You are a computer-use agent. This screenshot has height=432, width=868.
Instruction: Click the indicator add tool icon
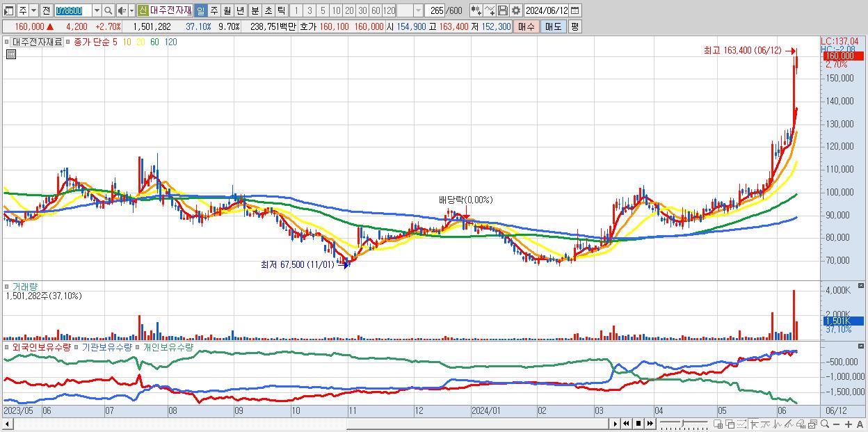pyautogui.click(x=476, y=10)
